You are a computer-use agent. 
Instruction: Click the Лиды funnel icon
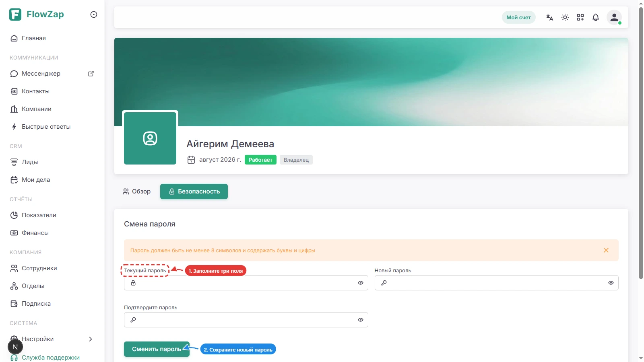[14, 162]
